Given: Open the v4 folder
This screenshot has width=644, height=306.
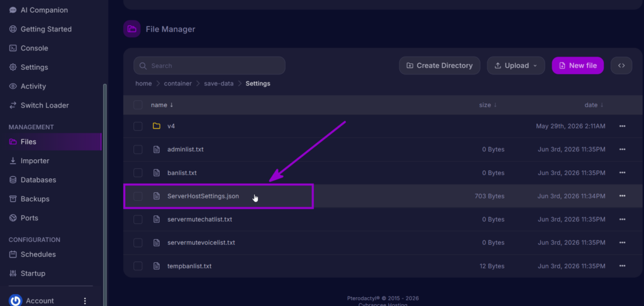Looking at the screenshot, I should (171, 127).
